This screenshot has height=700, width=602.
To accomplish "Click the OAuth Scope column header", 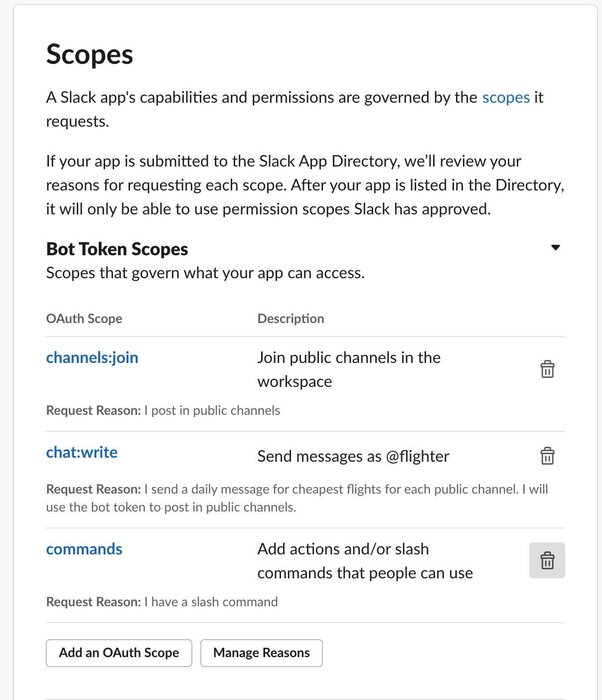I will pyautogui.click(x=84, y=319).
